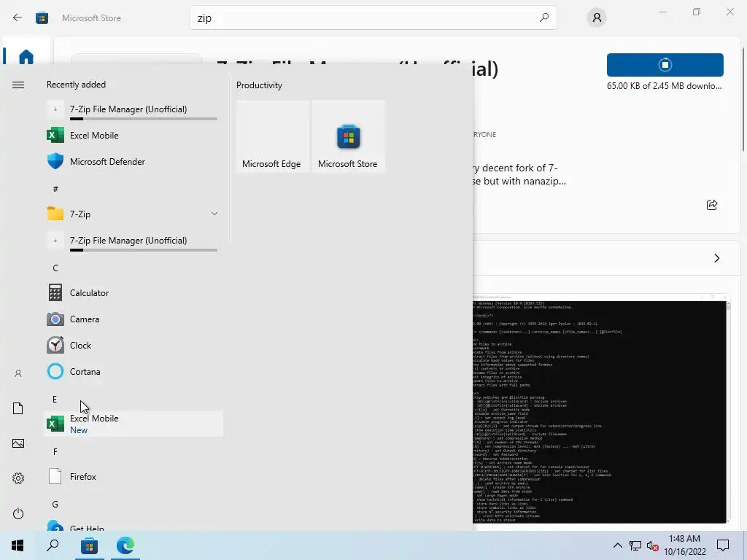
Task: Open the console screenshot thumbnail
Action: pos(600,408)
